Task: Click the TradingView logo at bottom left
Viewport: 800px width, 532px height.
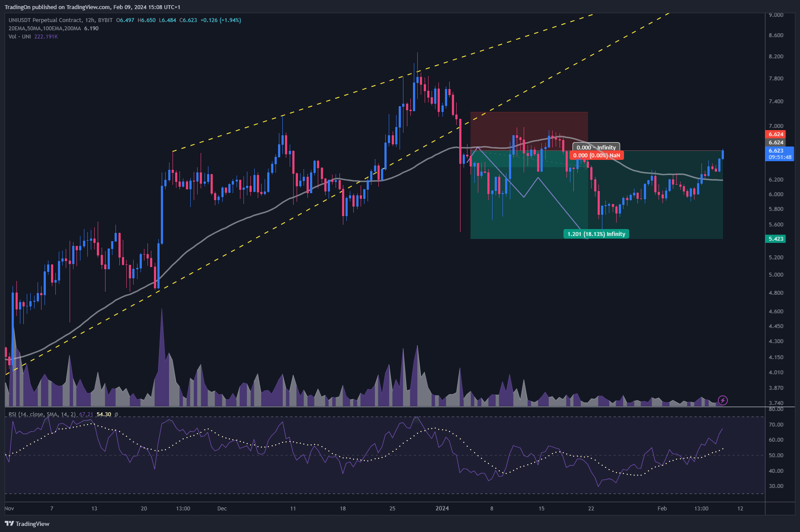Action: point(27,524)
